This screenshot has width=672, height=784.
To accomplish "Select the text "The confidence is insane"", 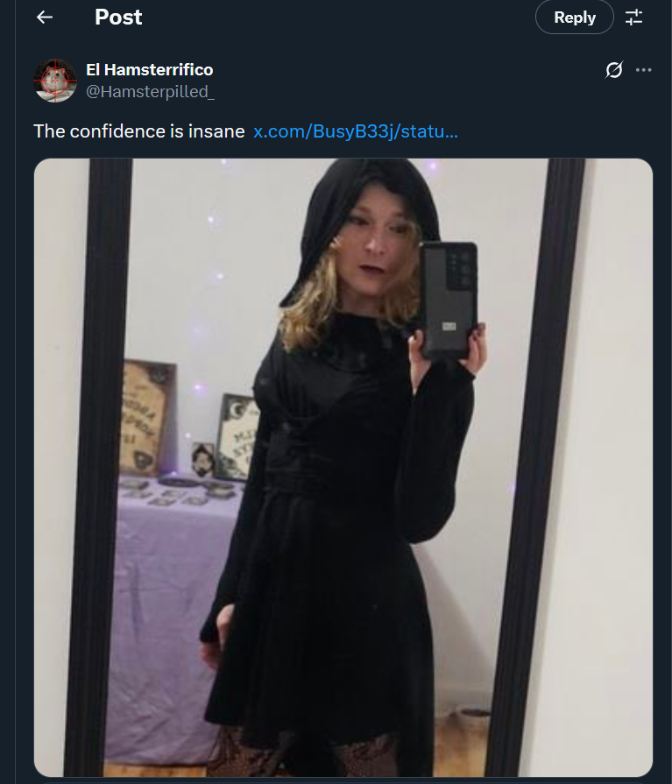I will coord(139,131).
